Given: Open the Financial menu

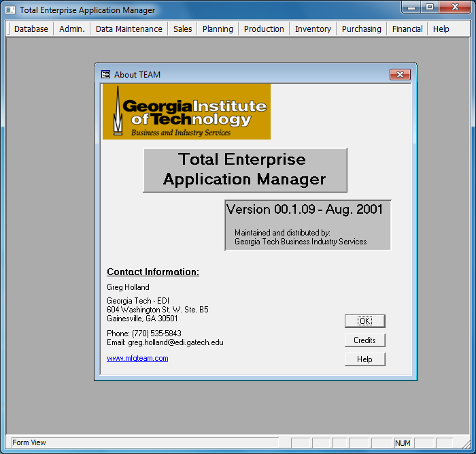Looking at the screenshot, I should coord(407,29).
